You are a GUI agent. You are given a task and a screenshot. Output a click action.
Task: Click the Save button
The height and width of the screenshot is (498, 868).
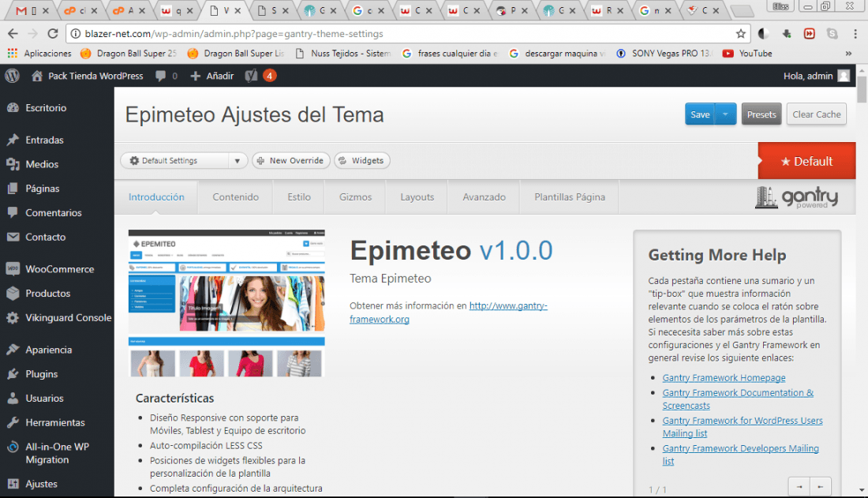click(700, 114)
